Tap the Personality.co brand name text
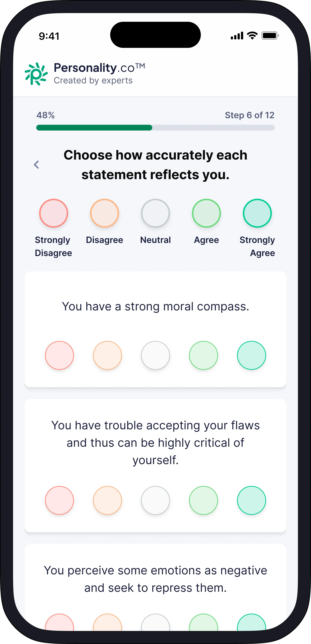Viewport: 311px width, 644px height. pos(99,68)
